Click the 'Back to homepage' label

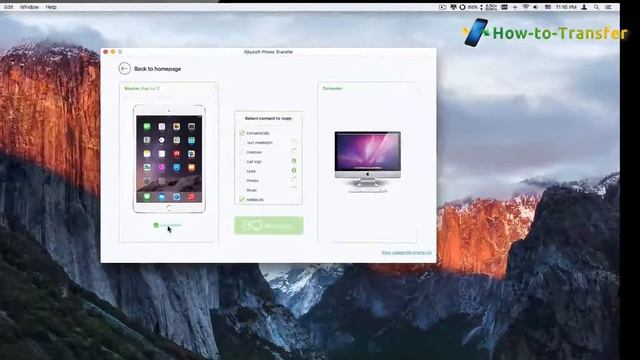pyautogui.click(x=158, y=69)
